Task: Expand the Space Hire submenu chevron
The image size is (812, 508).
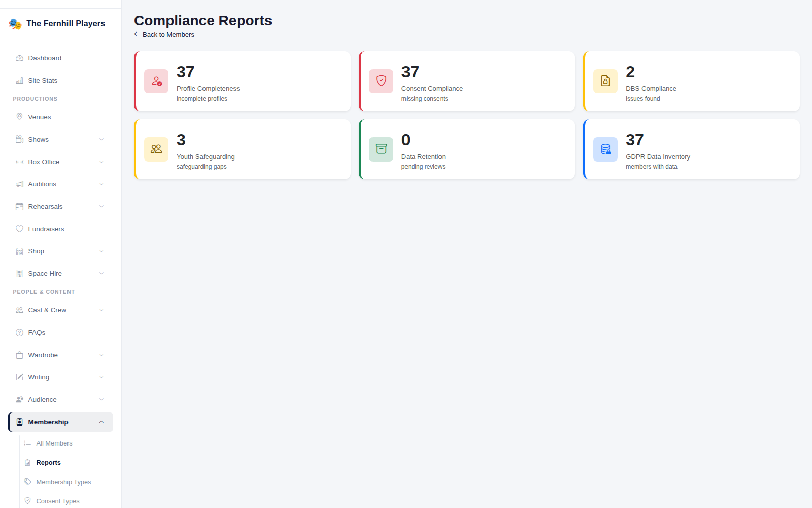Action: coord(101,274)
